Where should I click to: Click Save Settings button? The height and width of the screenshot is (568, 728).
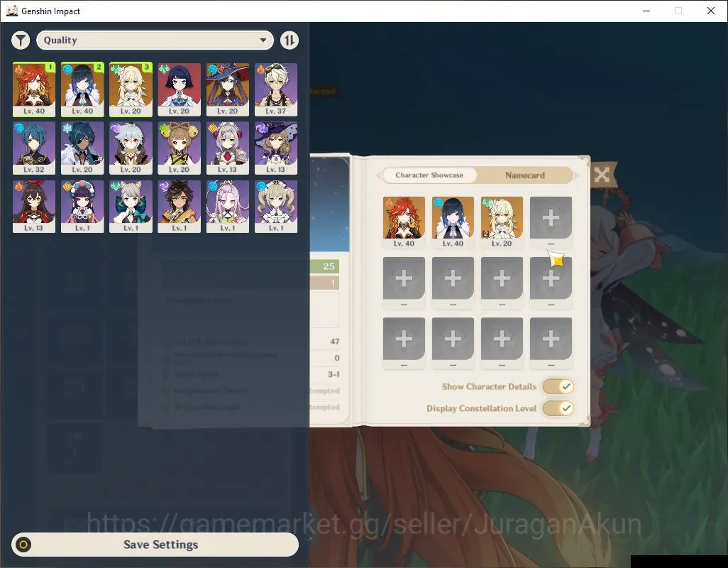point(155,545)
